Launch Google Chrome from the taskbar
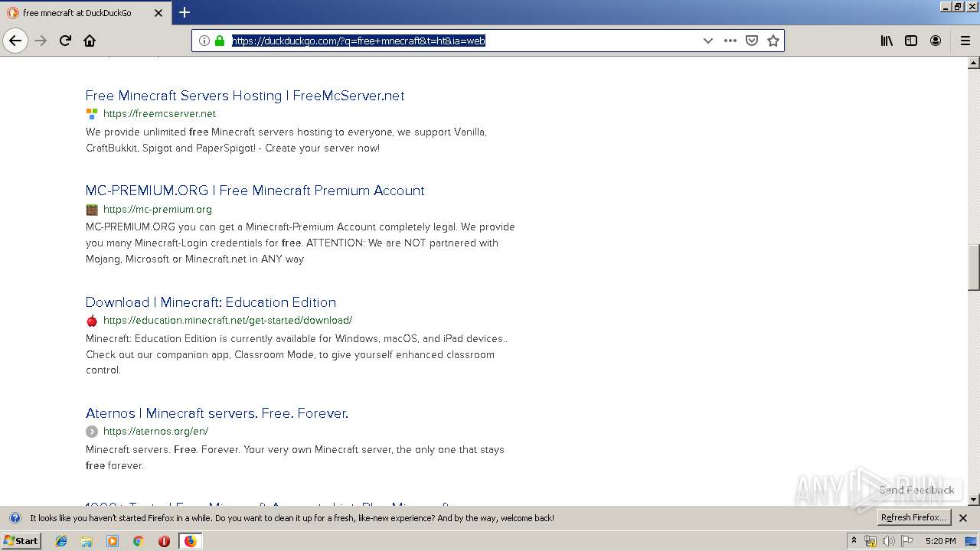The height and width of the screenshot is (551, 980). click(139, 541)
